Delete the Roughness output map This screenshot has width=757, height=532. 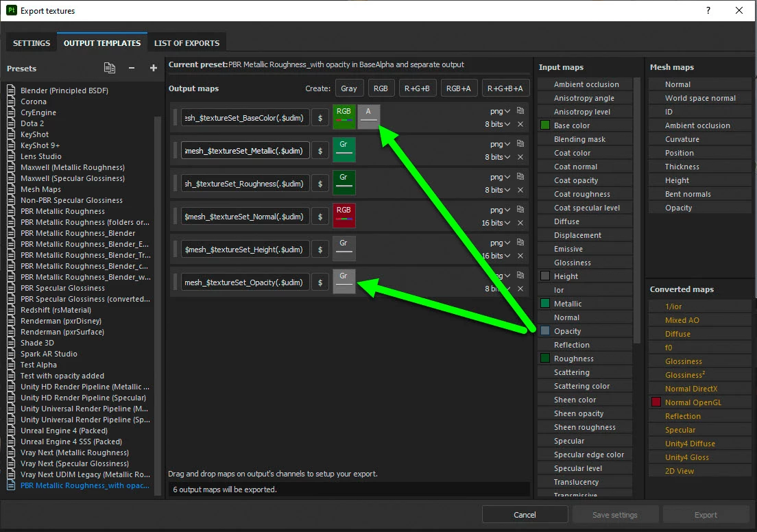520,190
